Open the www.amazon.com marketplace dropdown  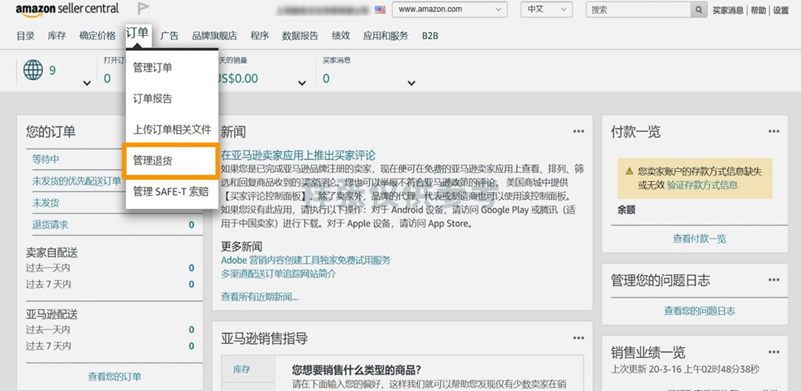click(x=450, y=9)
